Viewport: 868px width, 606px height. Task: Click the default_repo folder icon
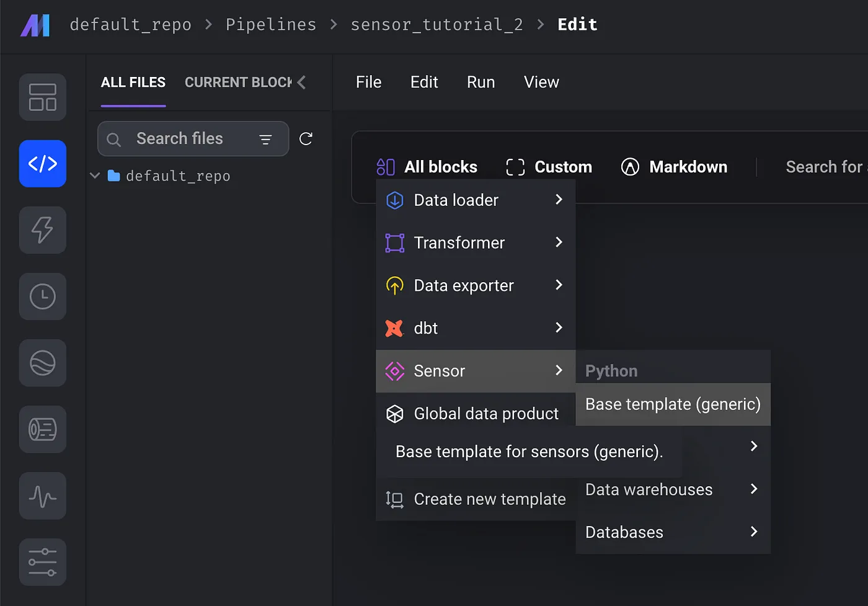coord(113,176)
